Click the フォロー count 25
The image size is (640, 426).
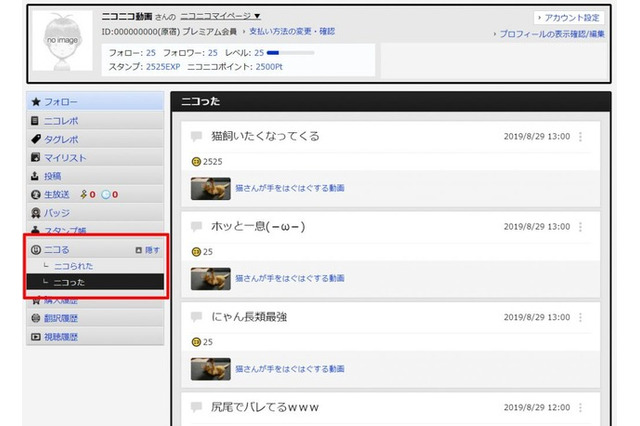click(151, 53)
